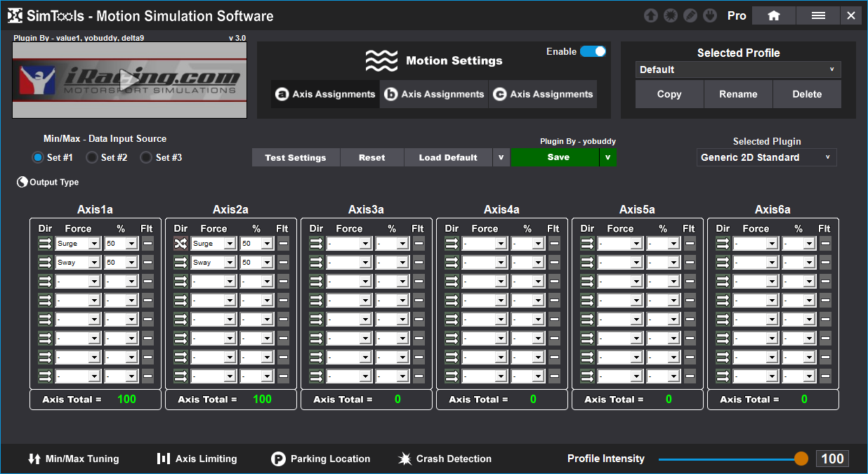868x474 pixels.
Task: Click the plug icon in title bar
Action: click(709, 15)
